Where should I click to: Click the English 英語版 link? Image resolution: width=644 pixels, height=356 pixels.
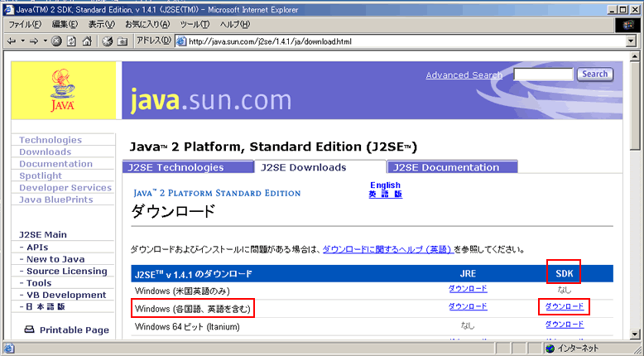point(385,190)
